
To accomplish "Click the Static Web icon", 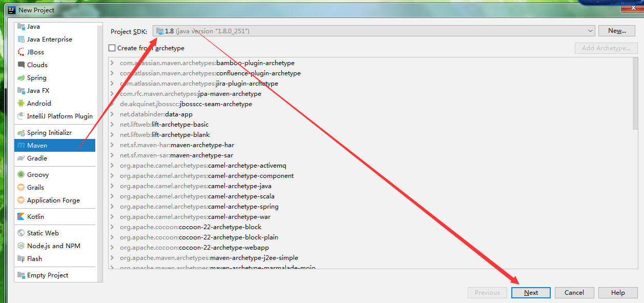I will [x=21, y=233].
